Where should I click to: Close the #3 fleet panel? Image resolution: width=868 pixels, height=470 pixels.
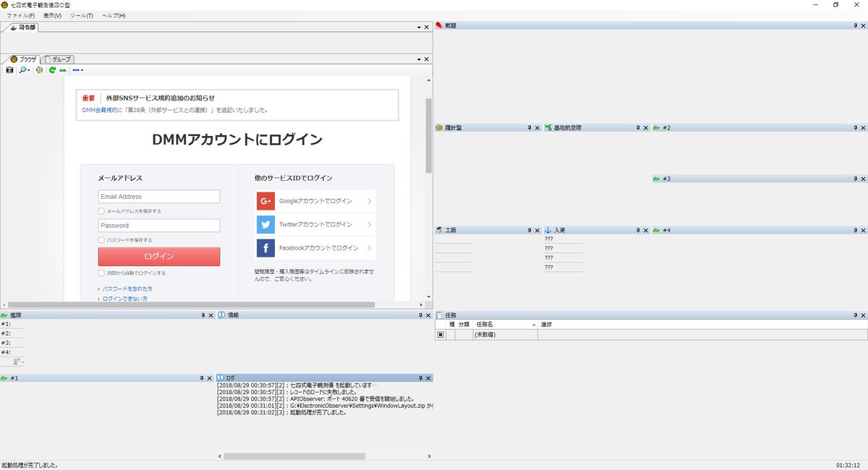click(863, 179)
